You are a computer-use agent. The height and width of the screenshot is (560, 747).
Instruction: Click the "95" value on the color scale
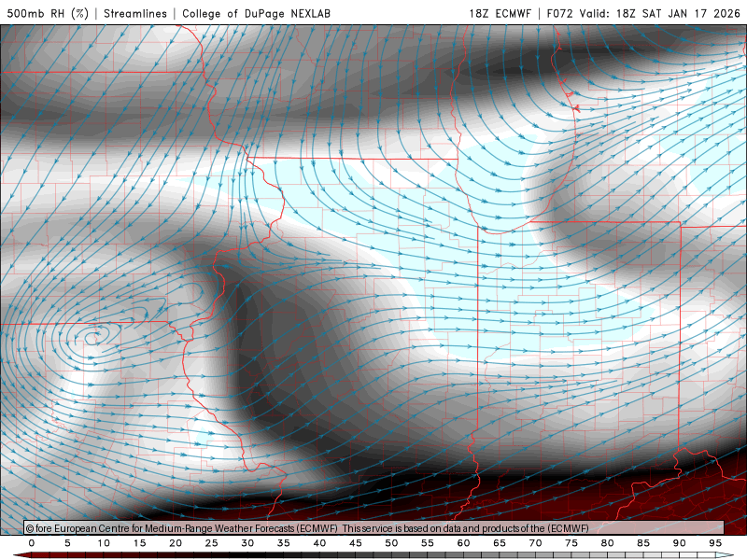[x=715, y=543]
